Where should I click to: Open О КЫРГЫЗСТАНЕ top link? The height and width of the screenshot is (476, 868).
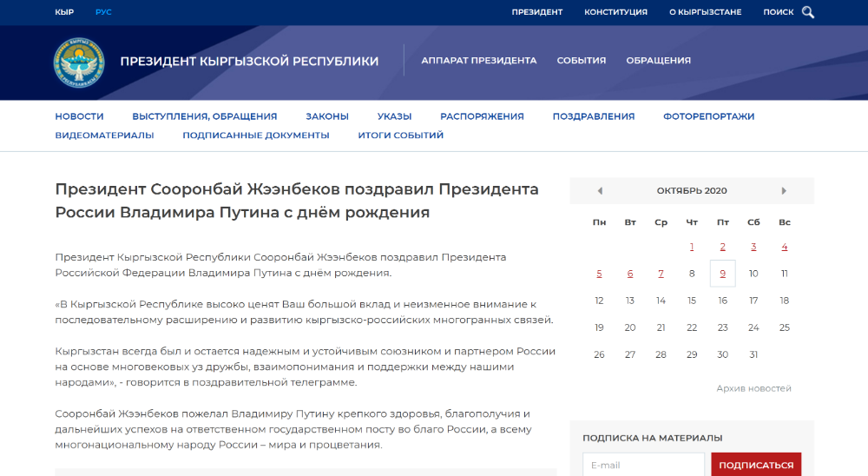click(x=705, y=12)
